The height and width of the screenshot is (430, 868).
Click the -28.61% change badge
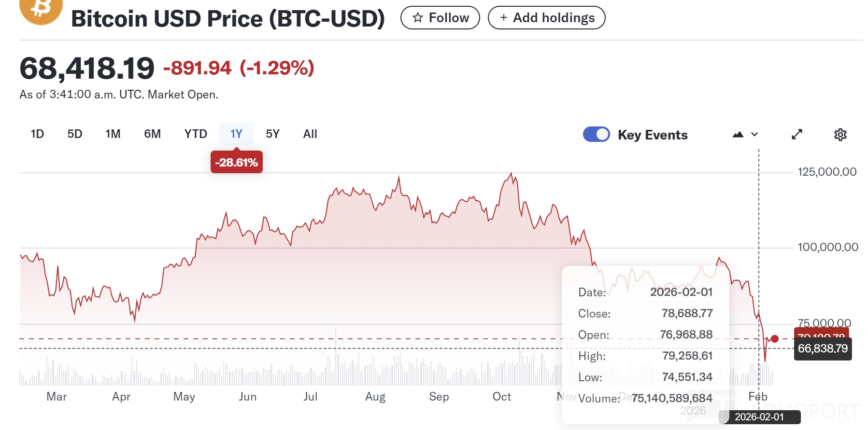click(237, 163)
